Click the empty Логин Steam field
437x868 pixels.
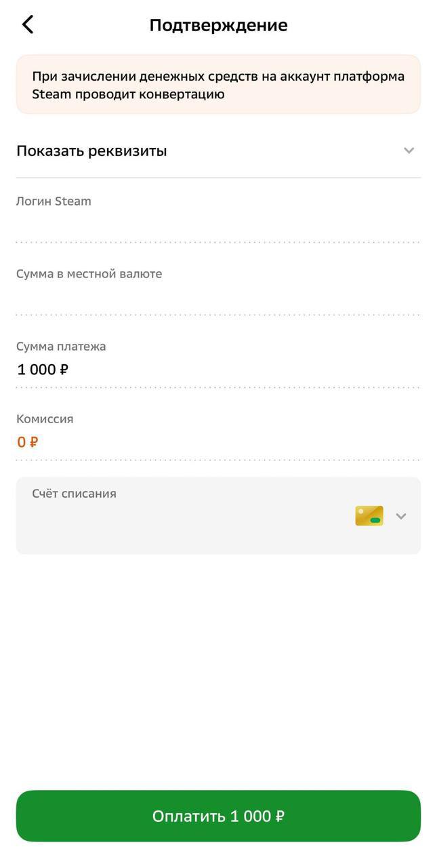[x=218, y=225]
